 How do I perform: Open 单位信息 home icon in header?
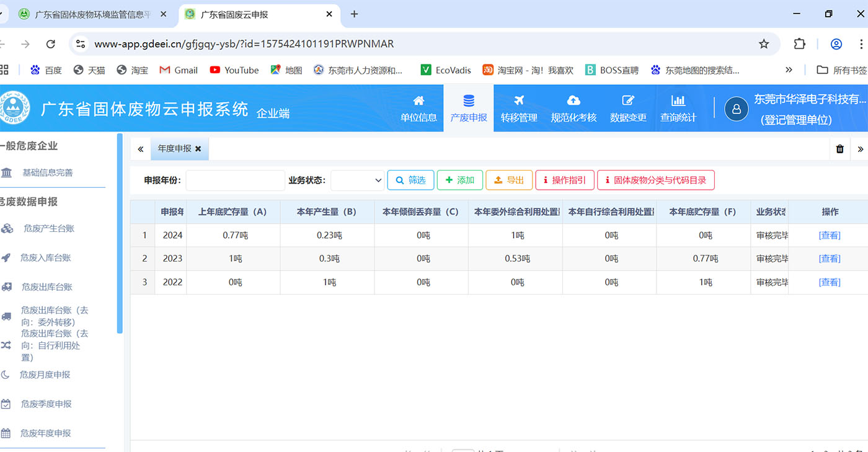click(418, 101)
